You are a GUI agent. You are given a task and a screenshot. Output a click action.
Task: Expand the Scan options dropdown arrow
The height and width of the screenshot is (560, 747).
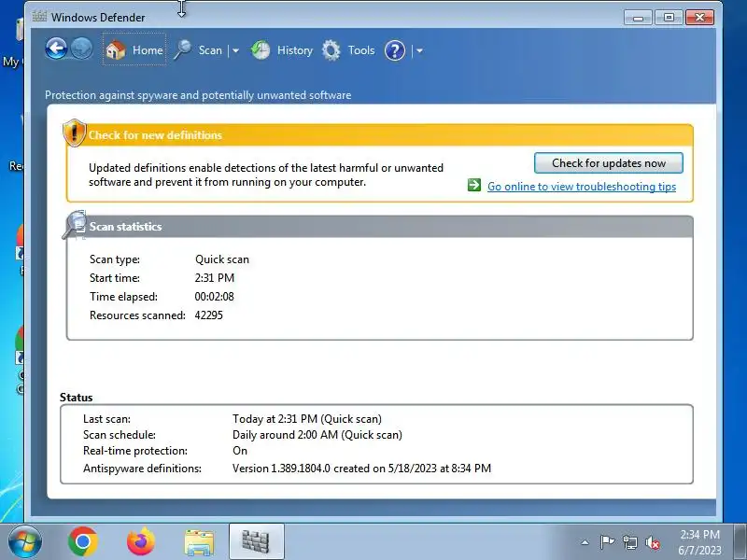[235, 50]
